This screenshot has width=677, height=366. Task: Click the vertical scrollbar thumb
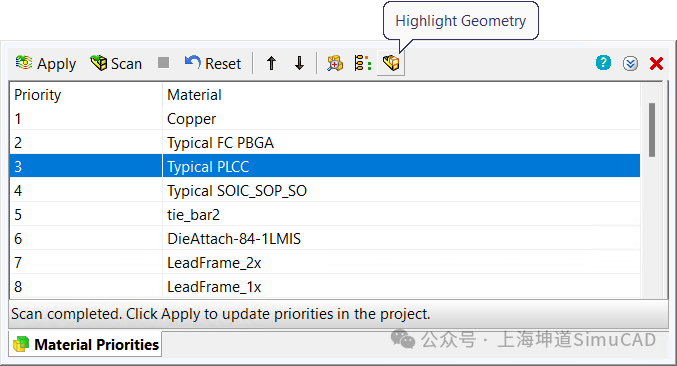[652, 130]
